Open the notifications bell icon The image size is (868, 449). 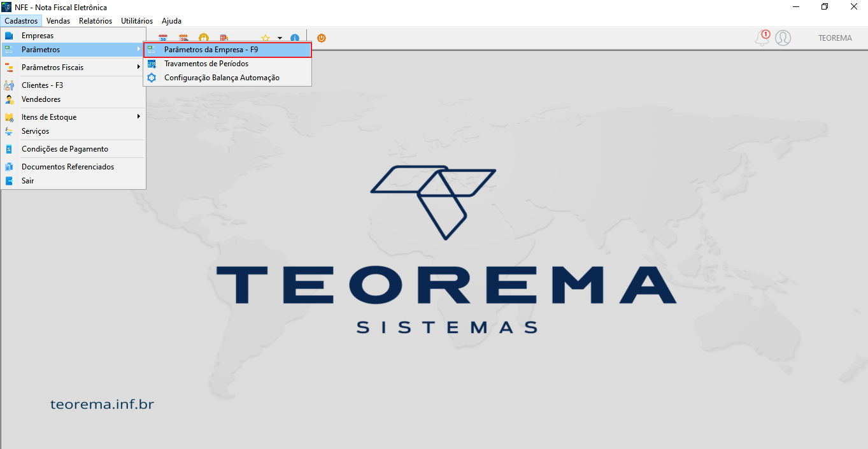[762, 38]
